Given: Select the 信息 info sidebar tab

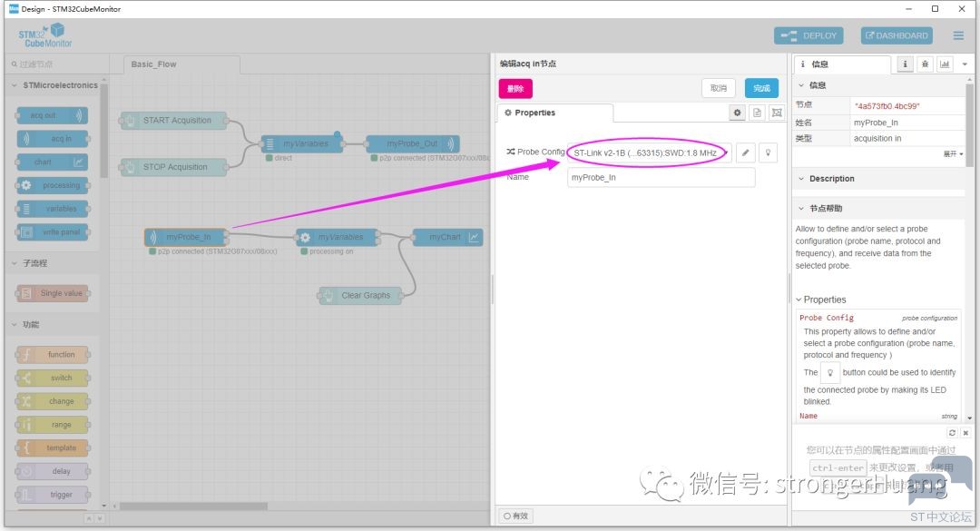Looking at the screenshot, I should pos(842,64).
